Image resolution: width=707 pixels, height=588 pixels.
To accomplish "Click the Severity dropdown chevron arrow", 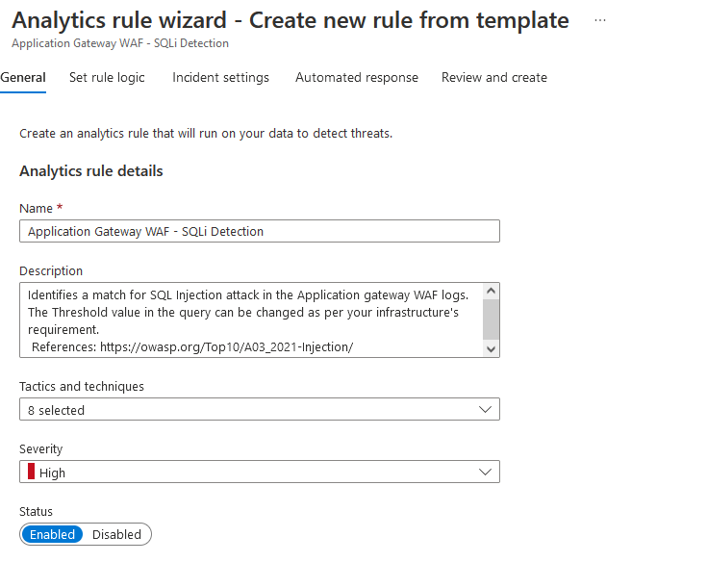I will click(485, 473).
